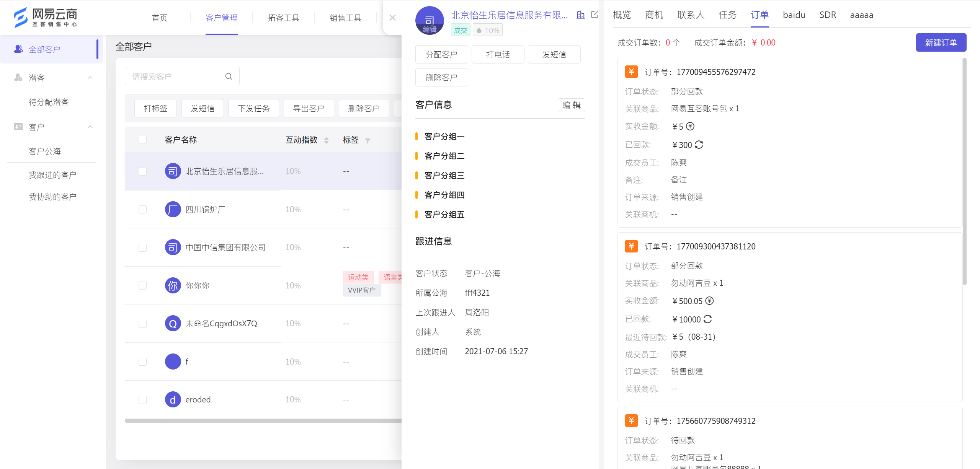Toggle the select-all customers checkbox
Screen dimensions: 980x469
142,140
